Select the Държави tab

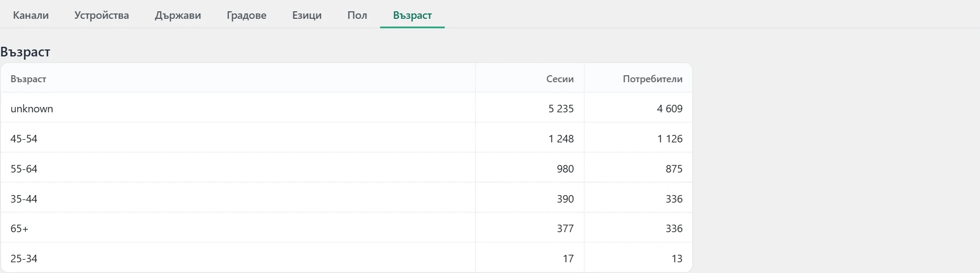click(178, 15)
